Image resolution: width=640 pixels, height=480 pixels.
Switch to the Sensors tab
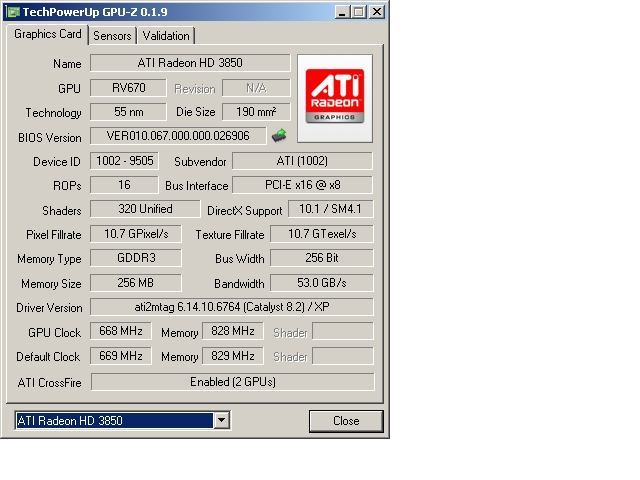(112, 36)
